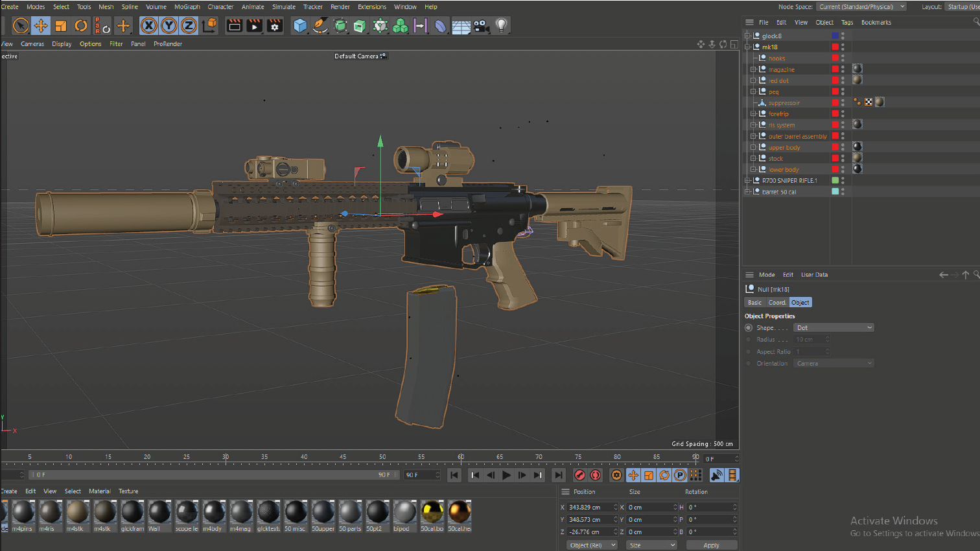Screen dimensions: 980x551
Task: Click the Spline Pen tool icon
Action: click(320, 26)
